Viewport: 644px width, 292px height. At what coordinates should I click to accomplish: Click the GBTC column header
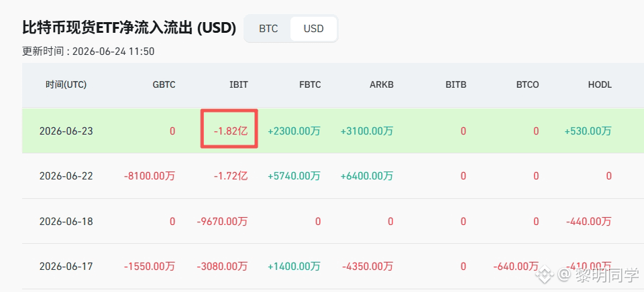tap(164, 85)
